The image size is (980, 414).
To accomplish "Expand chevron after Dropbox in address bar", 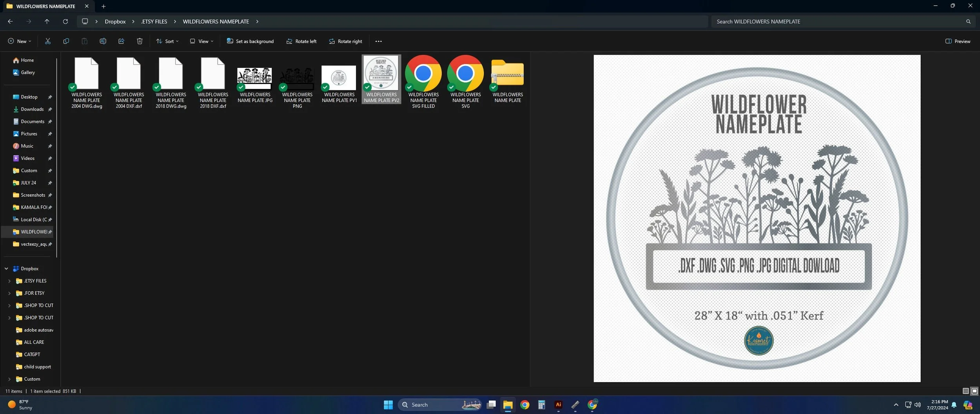I will [133, 22].
